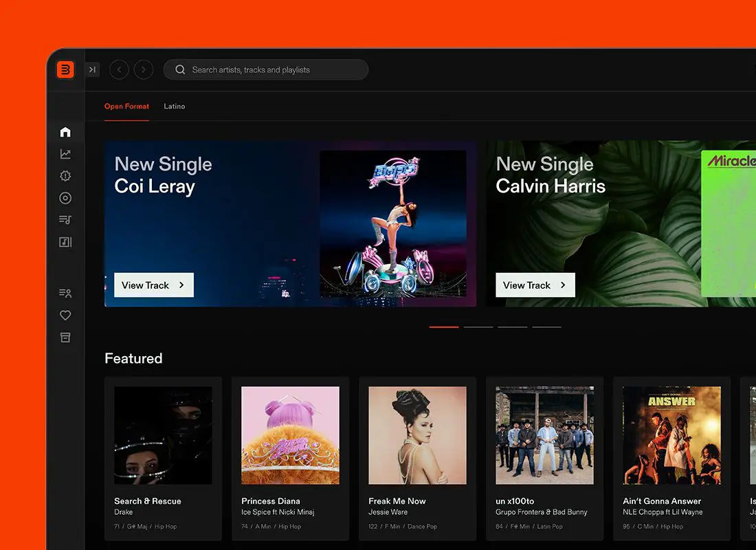Go back with the left arrow button
The width and height of the screenshot is (756, 550).
point(119,69)
